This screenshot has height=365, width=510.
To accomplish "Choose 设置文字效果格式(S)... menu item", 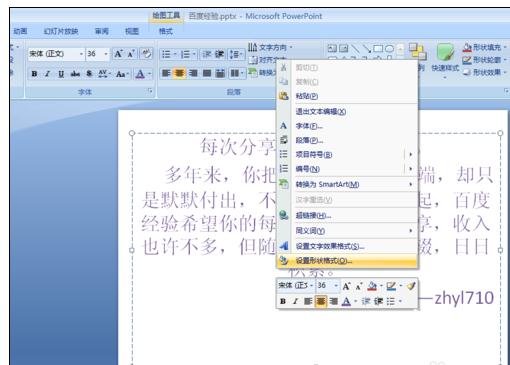I will 347,246.
